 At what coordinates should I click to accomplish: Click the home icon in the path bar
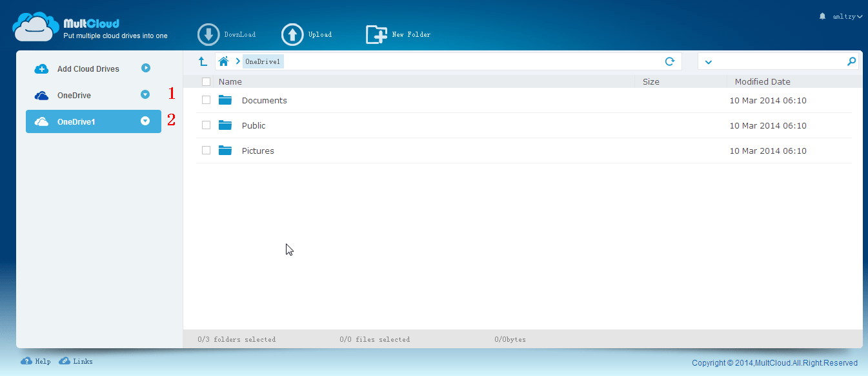coord(224,61)
